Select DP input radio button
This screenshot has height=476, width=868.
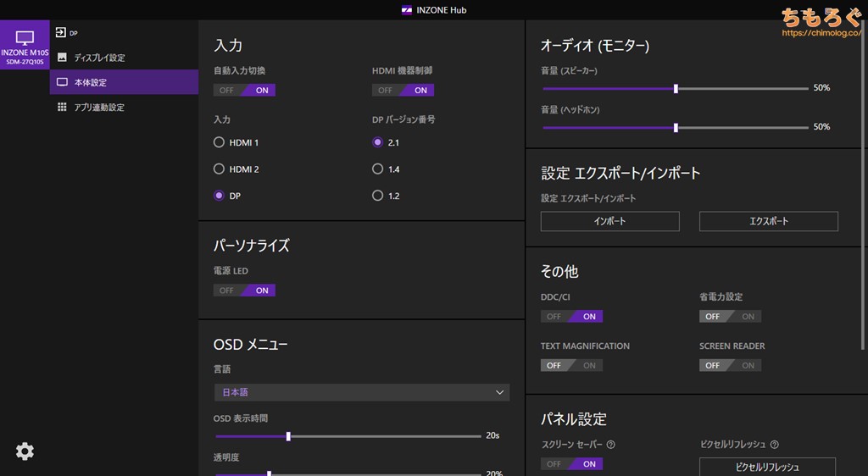point(220,195)
